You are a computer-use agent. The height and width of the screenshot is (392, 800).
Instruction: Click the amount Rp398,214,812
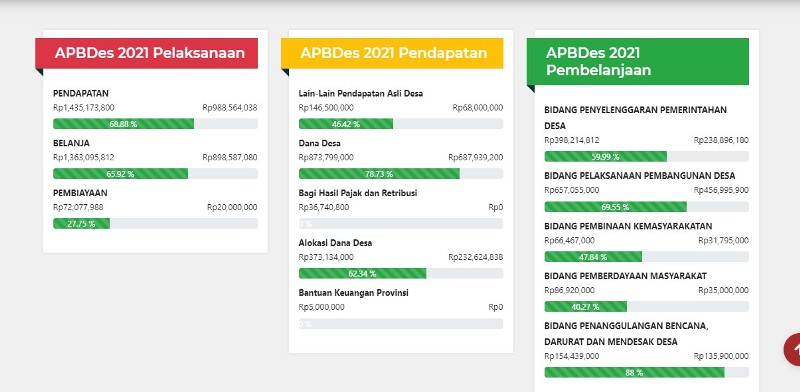(572, 140)
